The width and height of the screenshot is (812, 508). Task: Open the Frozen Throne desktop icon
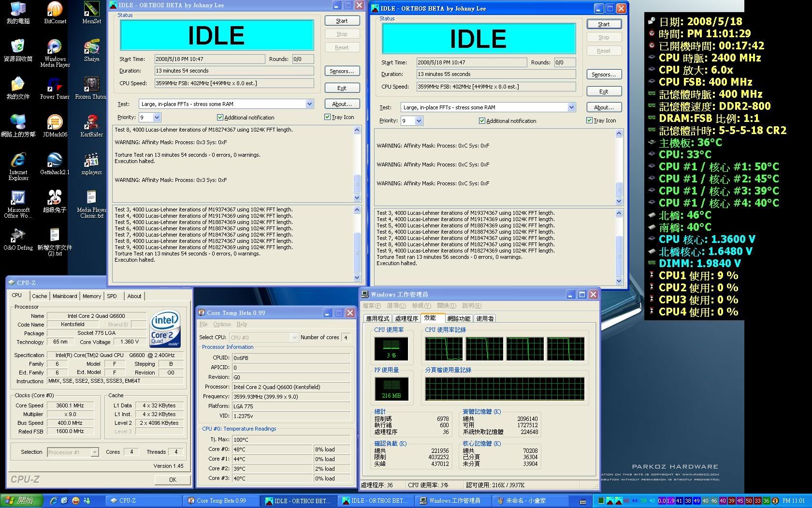(x=91, y=88)
